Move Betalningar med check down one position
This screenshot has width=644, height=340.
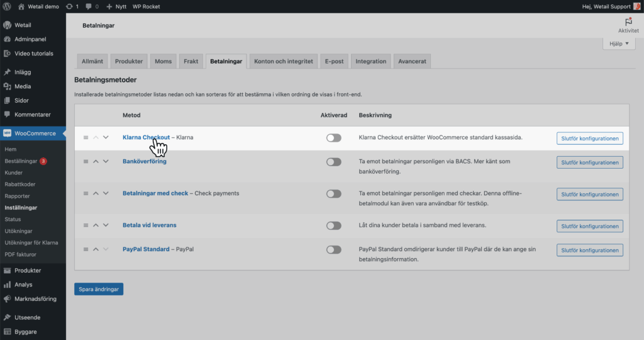coord(106,193)
